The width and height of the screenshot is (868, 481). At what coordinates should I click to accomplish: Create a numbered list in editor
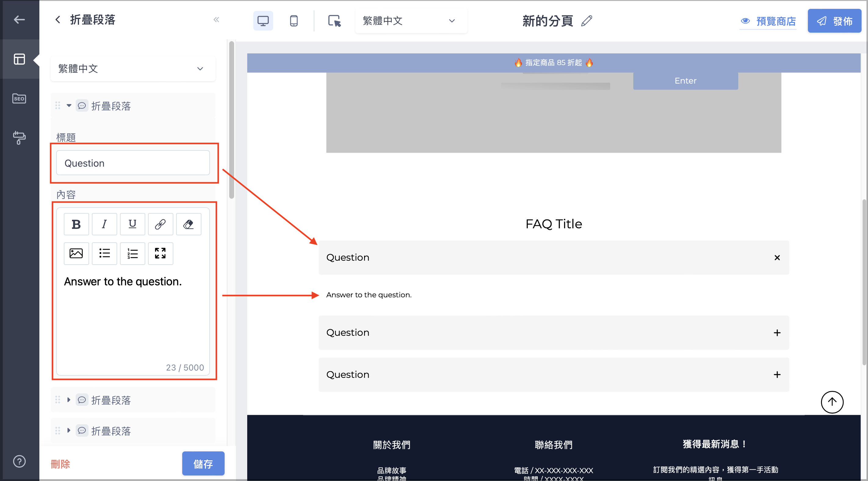click(x=132, y=254)
